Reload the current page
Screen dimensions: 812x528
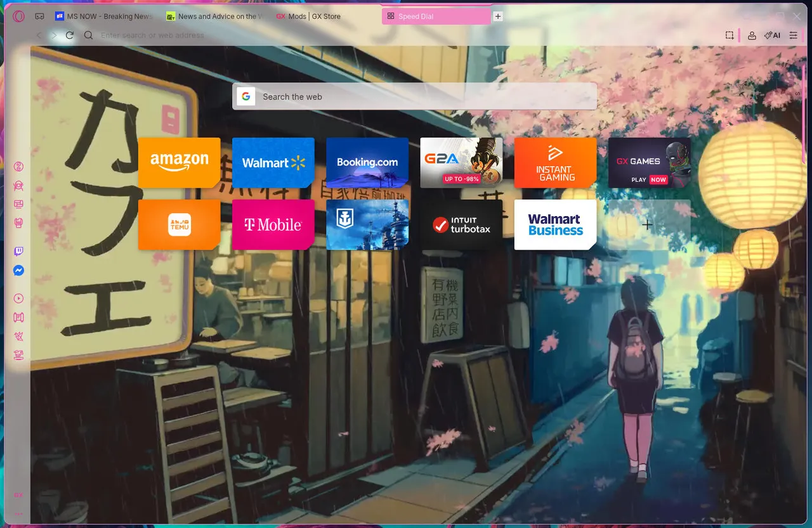pyautogui.click(x=70, y=35)
